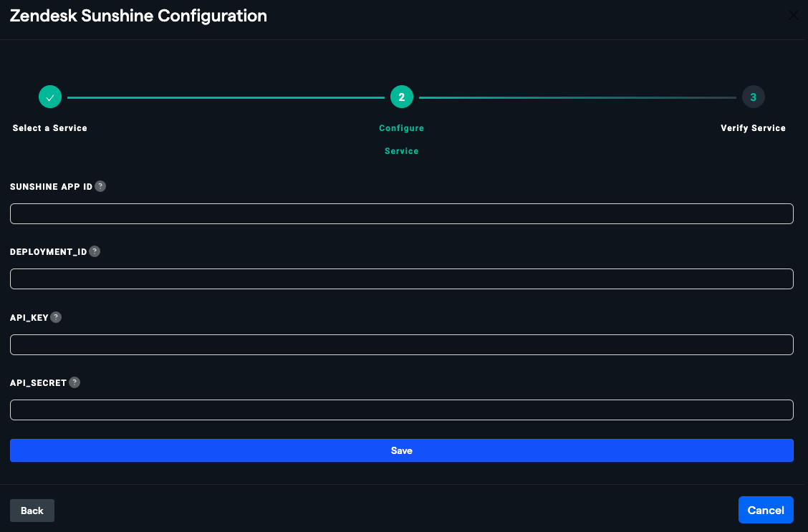The image size is (808, 532).
Task: Cancel the configuration process
Action: (x=766, y=510)
